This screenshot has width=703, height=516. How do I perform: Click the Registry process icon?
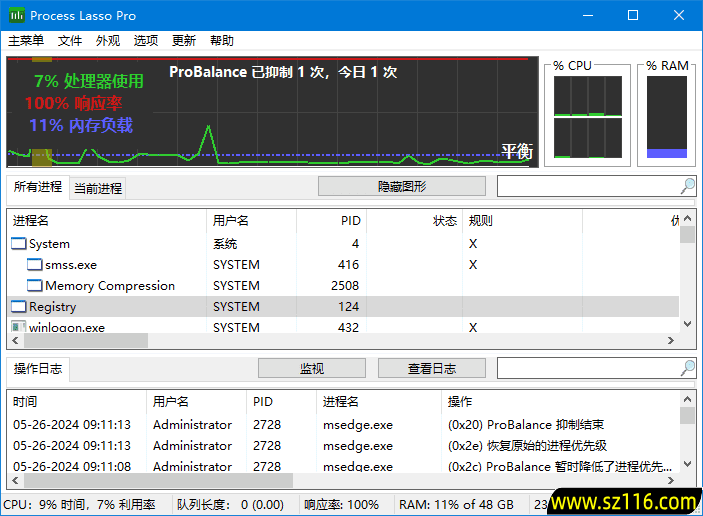pyautogui.click(x=18, y=307)
